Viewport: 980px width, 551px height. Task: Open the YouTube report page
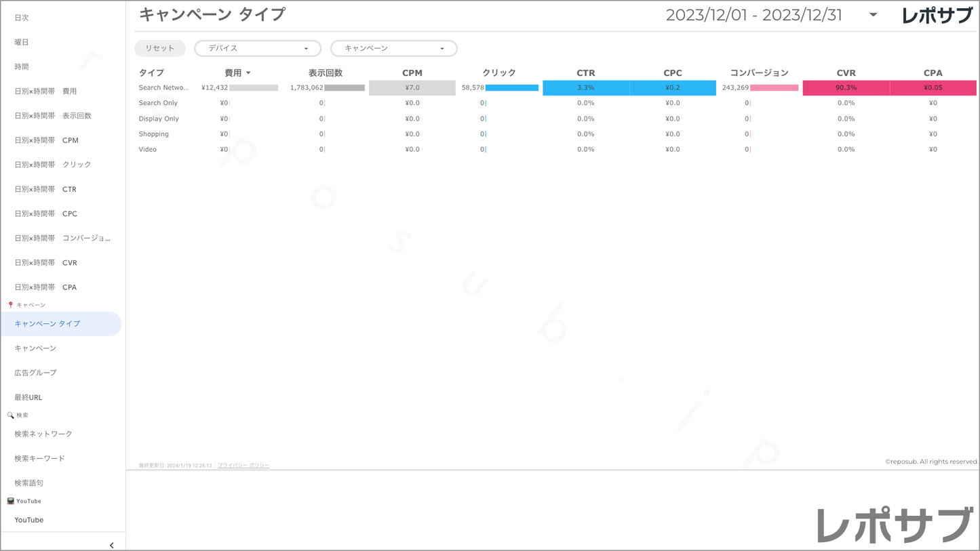coord(29,520)
